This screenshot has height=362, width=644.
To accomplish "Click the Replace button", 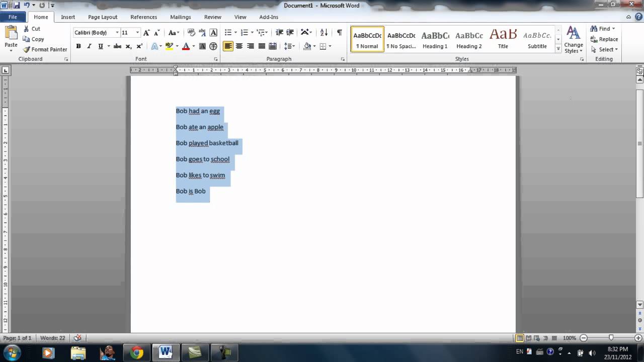I will 604,39.
